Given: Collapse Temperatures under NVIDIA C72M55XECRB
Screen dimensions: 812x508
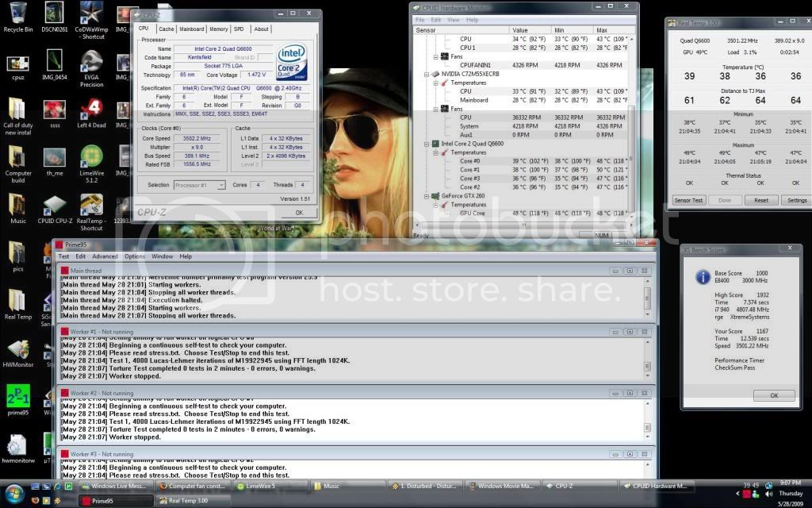Looking at the screenshot, I should 435,83.
